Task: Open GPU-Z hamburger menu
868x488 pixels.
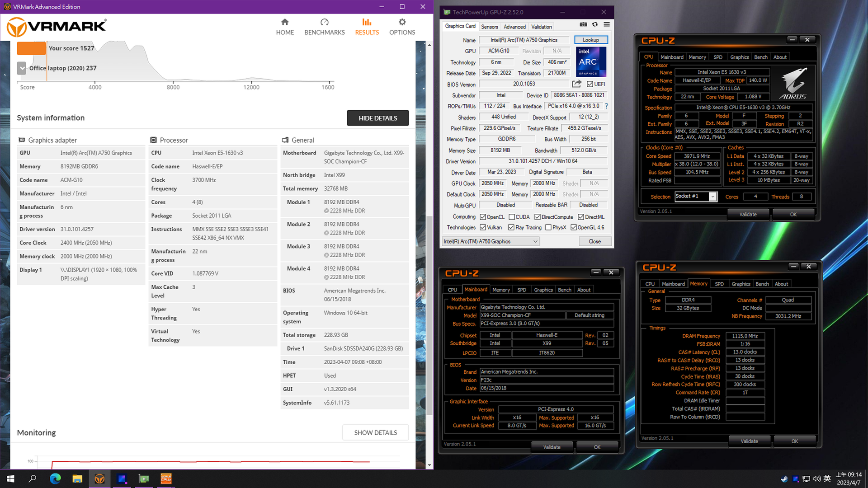Action: coord(607,24)
